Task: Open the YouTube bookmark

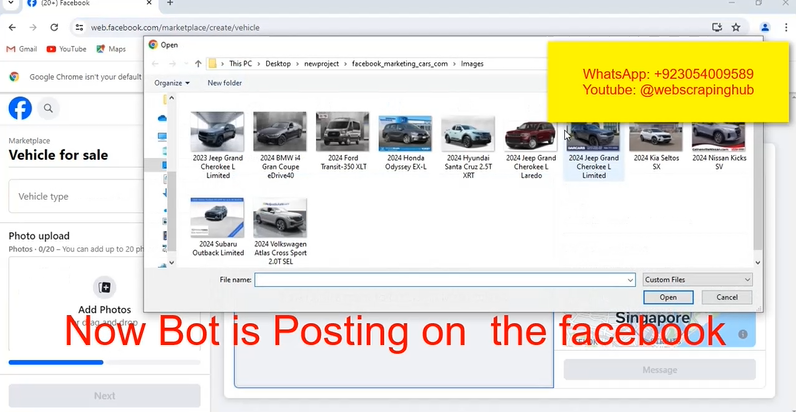Action: tap(66, 49)
